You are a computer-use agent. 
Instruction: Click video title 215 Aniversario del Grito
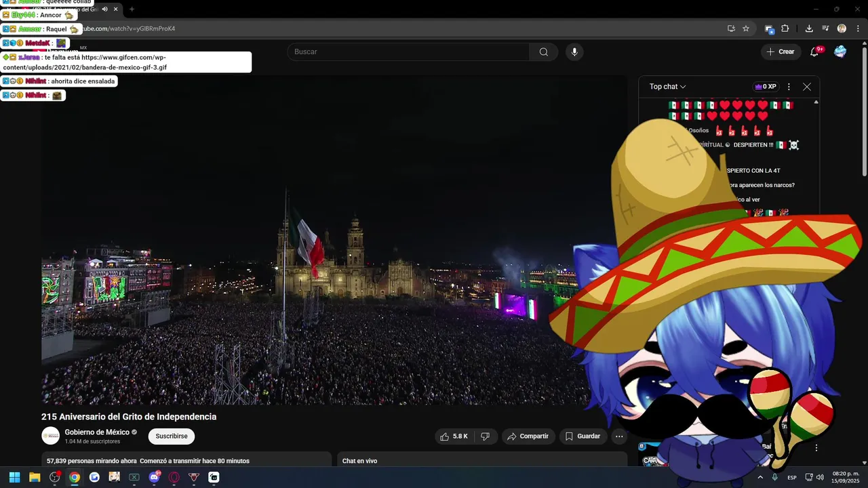pyautogui.click(x=129, y=417)
